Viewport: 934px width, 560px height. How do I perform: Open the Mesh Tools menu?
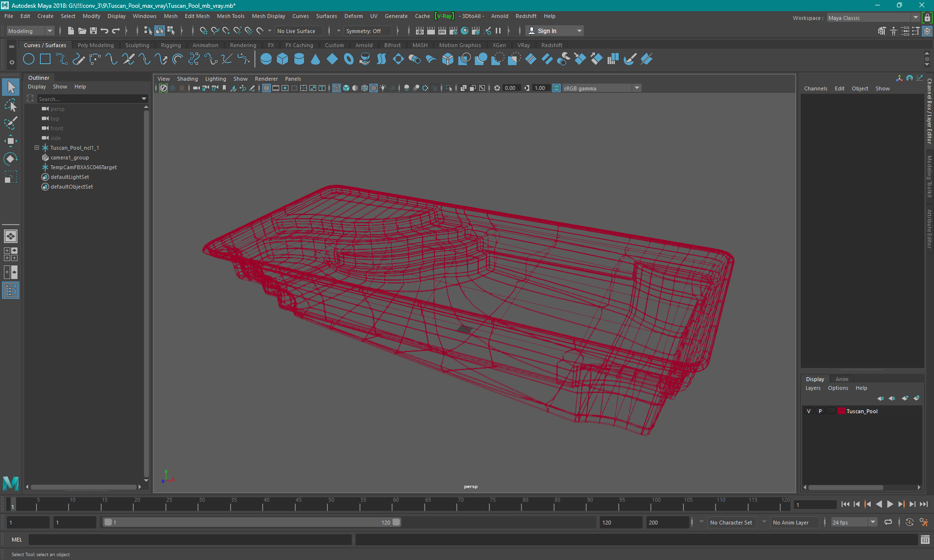(231, 16)
